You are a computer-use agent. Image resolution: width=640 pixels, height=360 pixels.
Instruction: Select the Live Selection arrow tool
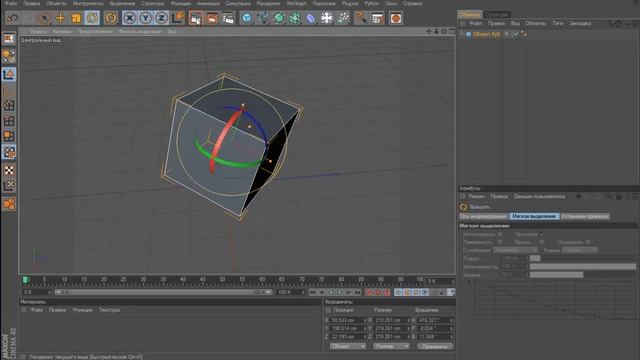pos(44,18)
